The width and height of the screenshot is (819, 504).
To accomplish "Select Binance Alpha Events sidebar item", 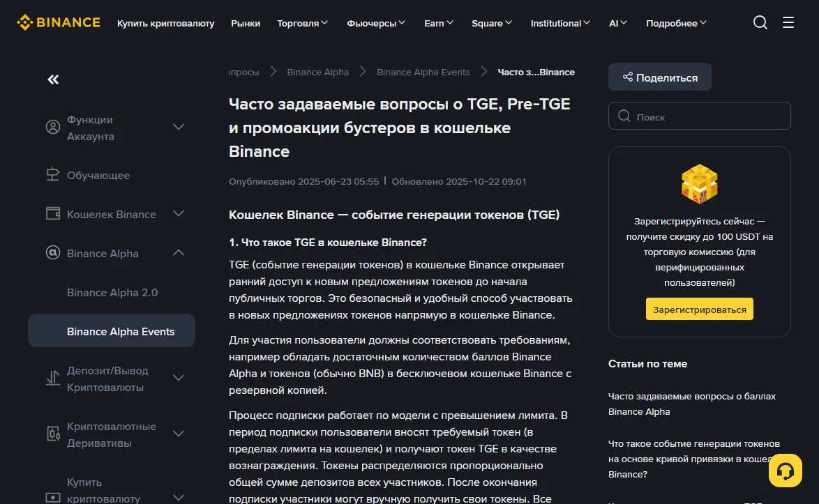I will 112,331.
